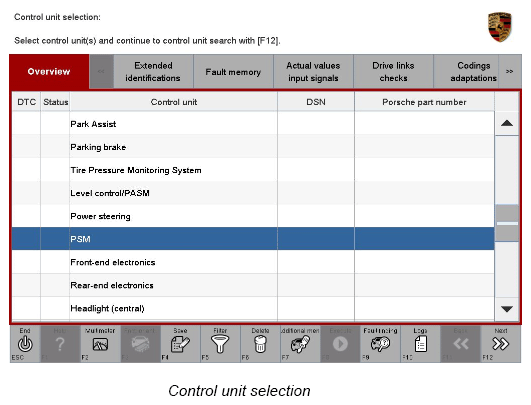The height and width of the screenshot is (405, 531).
Task: Click the vertical scrollbar thumb
Action: [x=507, y=223]
